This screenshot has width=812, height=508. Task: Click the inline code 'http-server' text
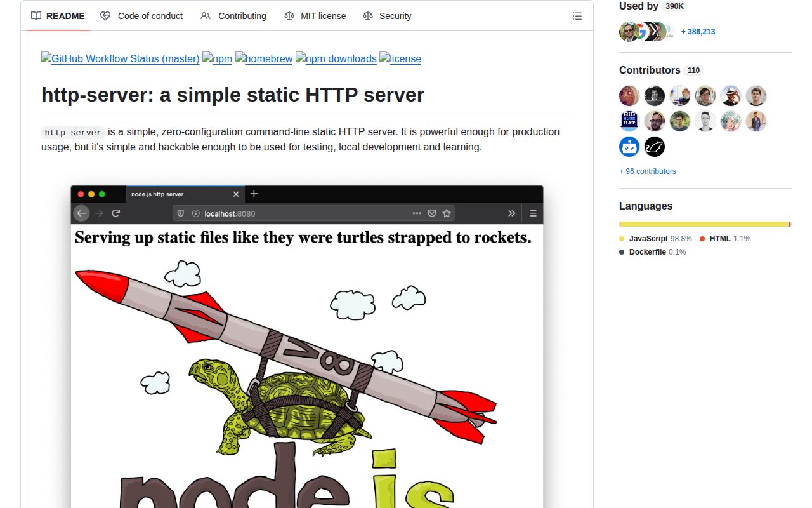73,133
